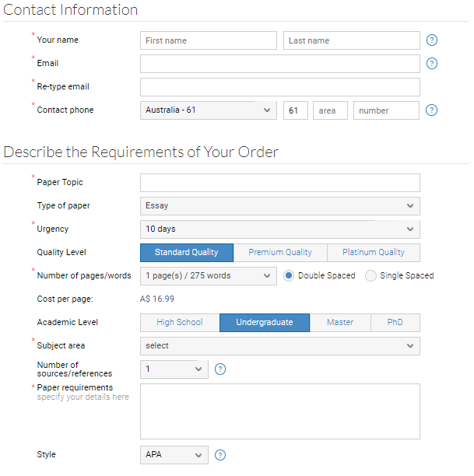
Task: Open the help icon beside Contact phone
Action: tap(431, 110)
